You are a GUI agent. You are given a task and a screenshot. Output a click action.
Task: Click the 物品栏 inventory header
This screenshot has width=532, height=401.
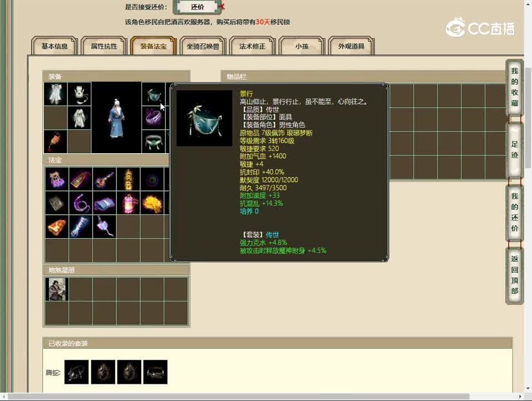coord(363,76)
